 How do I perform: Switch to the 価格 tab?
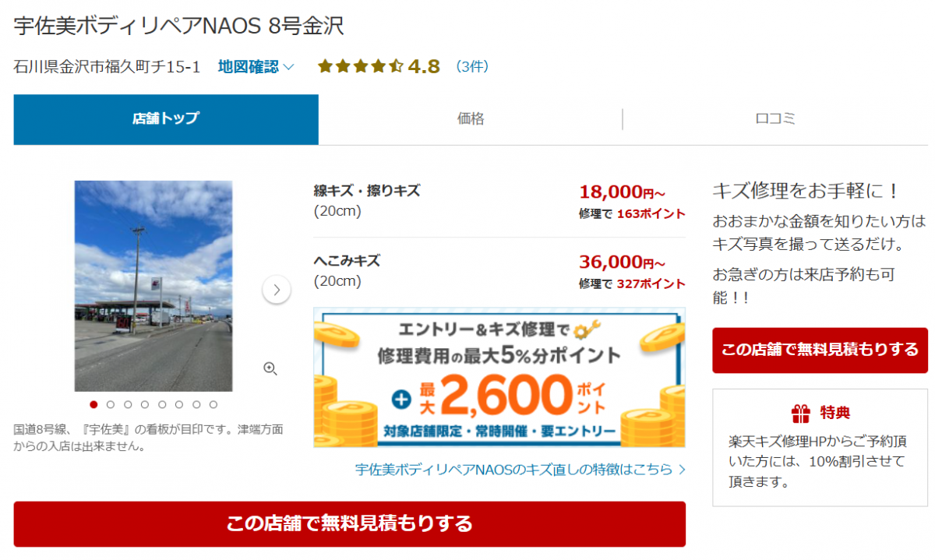pos(471,119)
